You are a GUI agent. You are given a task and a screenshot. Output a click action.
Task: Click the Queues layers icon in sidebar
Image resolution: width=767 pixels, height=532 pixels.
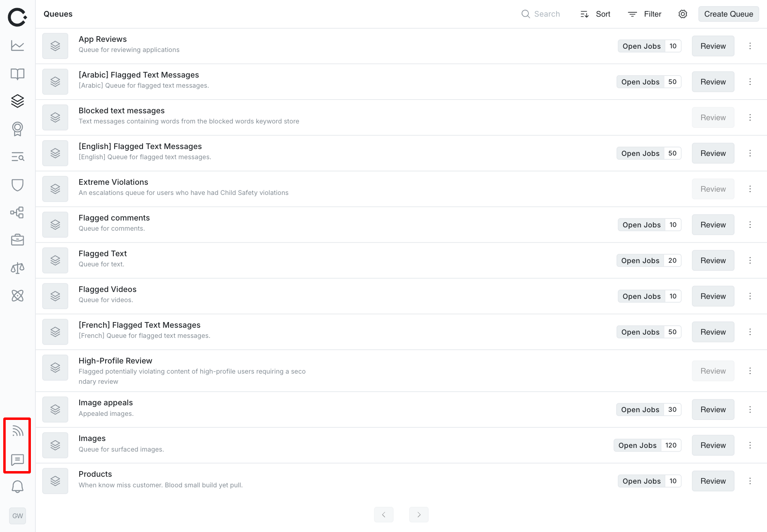17,102
